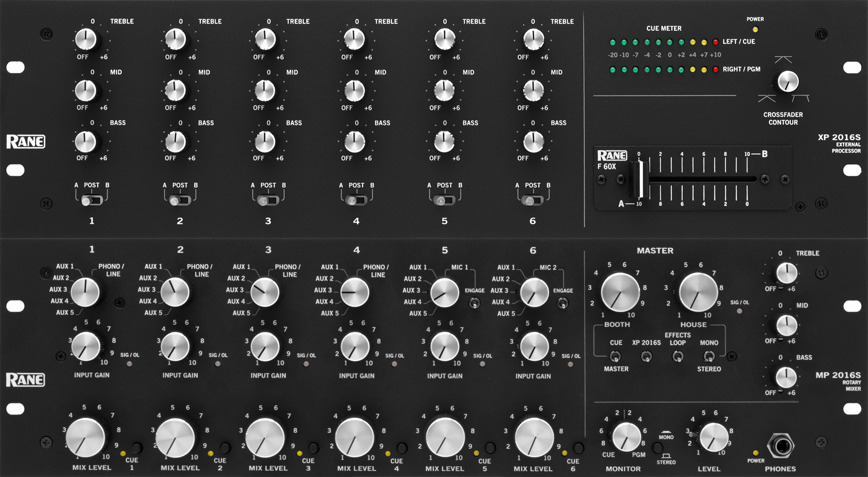The image size is (868, 477).
Task: Click the master Treble knob on MP 2016S
Action: point(787,273)
